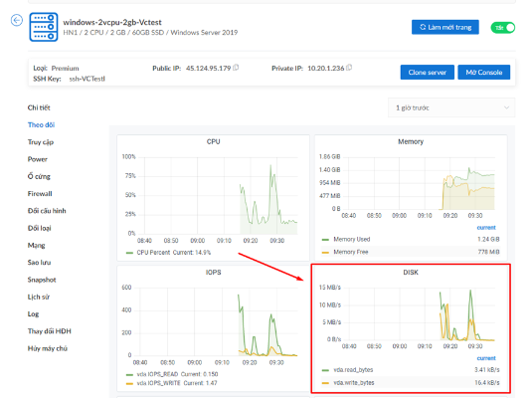
Task: Toggle the server power switch off
Action: (x=503, y=28)
